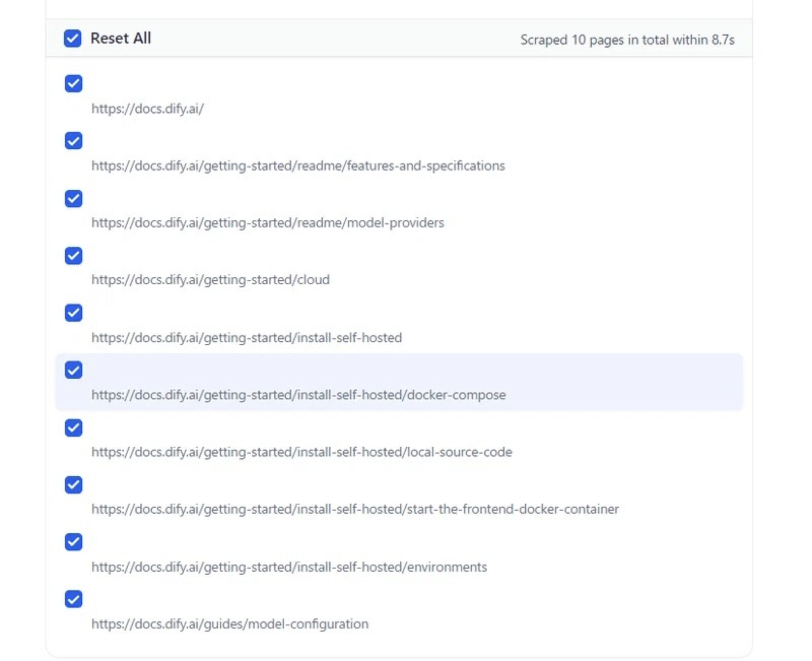This screenshot has width=812, height=661.
Task: Click the scraped pages summary text
Action: pos(627,40)
